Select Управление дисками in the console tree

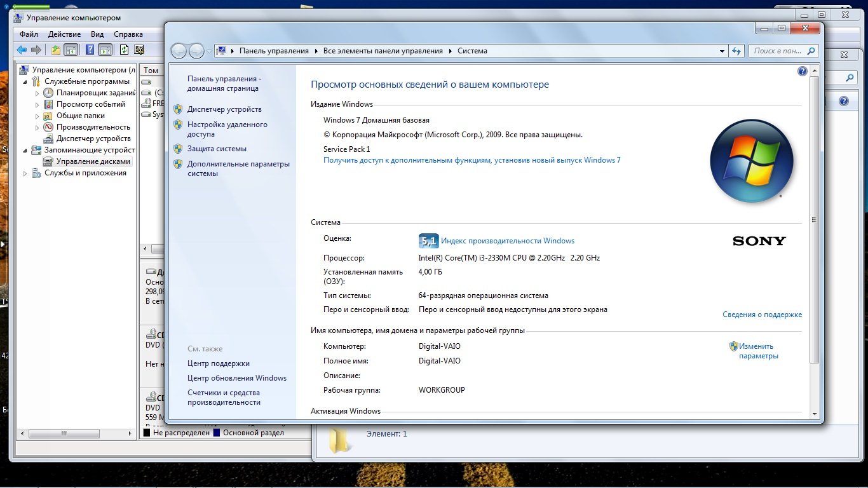(x=93, y=162)
